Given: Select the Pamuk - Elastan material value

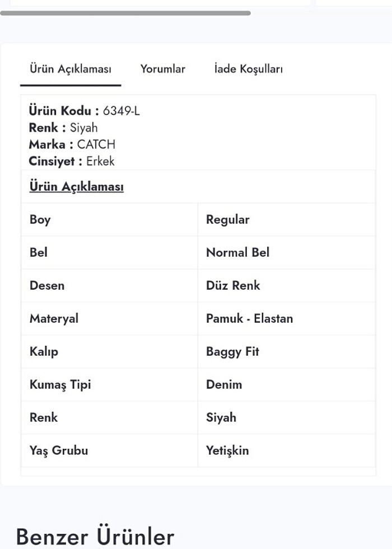Looking at the screenshot, I should point(249,319).
